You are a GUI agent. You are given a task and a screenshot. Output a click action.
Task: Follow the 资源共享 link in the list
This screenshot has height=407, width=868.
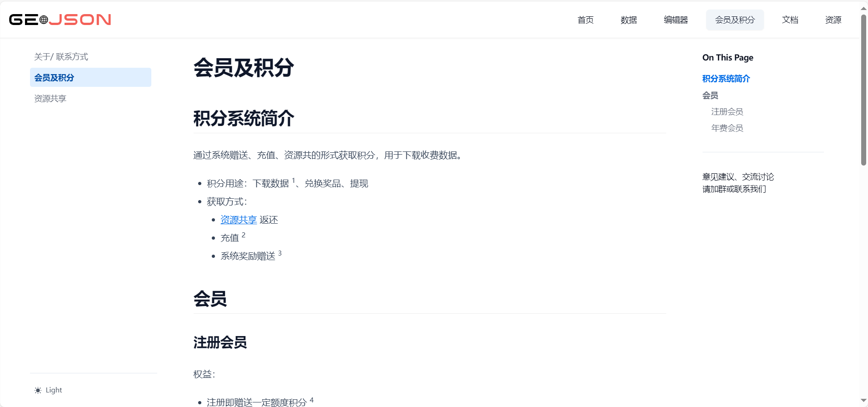click(x=239, y=220)
